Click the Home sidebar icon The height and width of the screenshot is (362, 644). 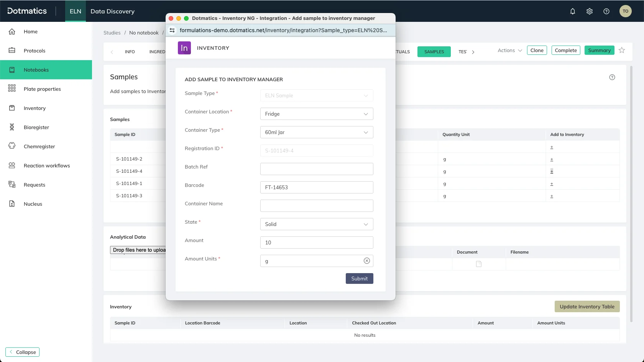coord(12,31)
